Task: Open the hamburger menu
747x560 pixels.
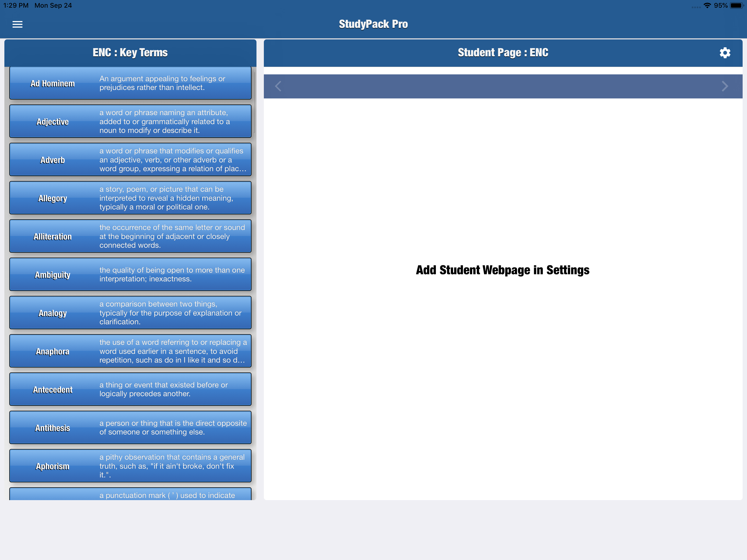Action: [x=17, y=24]
